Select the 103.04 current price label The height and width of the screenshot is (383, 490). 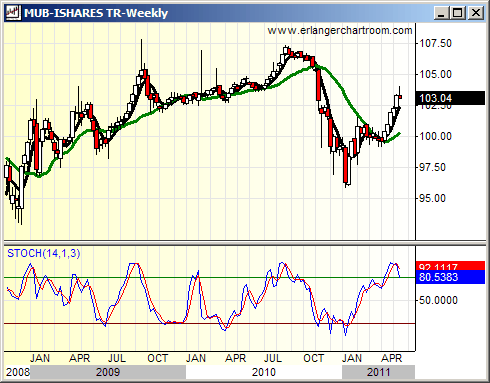click(x=450, y=98)
